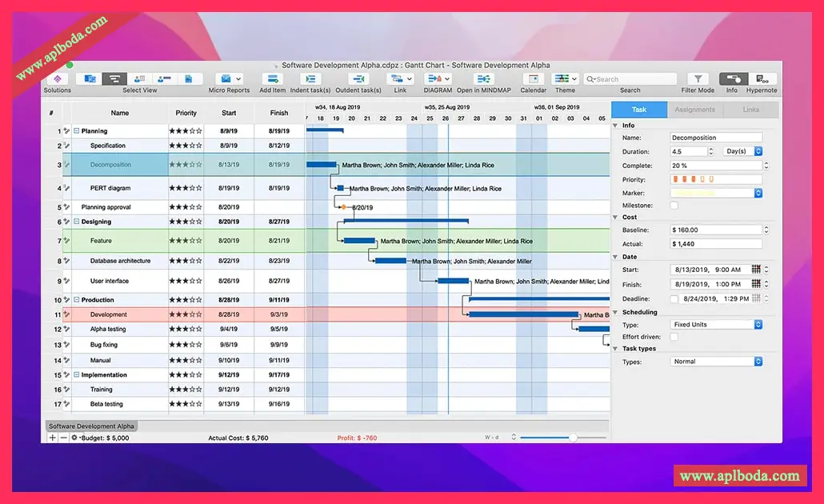824x504 pixels.
Task: Click the Search field
Action: [x=630, y=79]
